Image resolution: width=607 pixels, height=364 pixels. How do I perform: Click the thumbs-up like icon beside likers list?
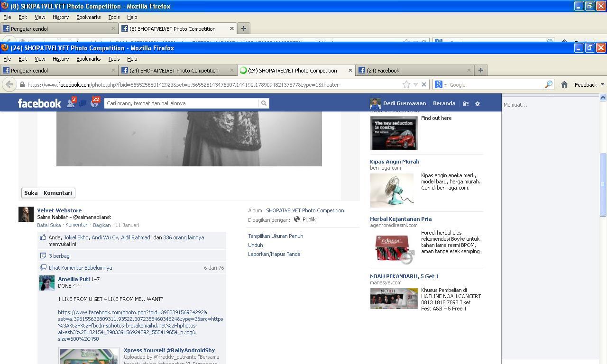click(43, 237)
